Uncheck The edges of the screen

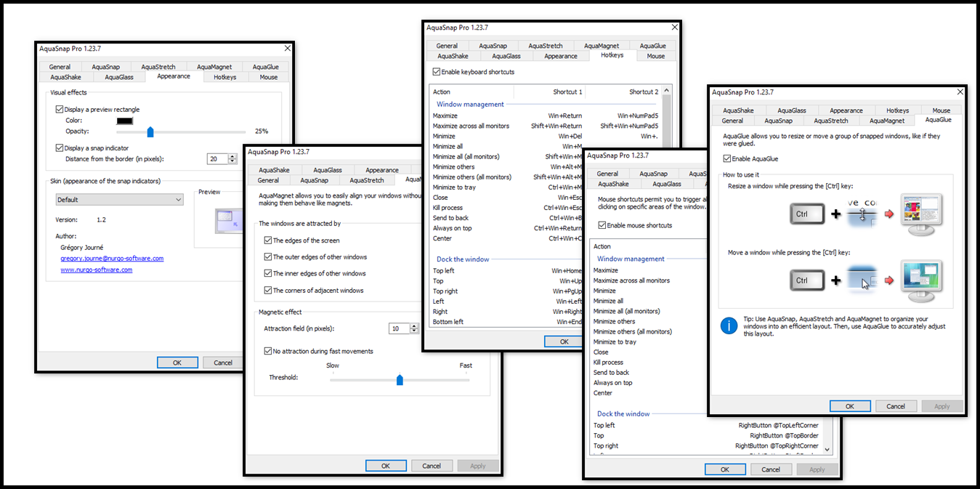click(x=268, y=241)
